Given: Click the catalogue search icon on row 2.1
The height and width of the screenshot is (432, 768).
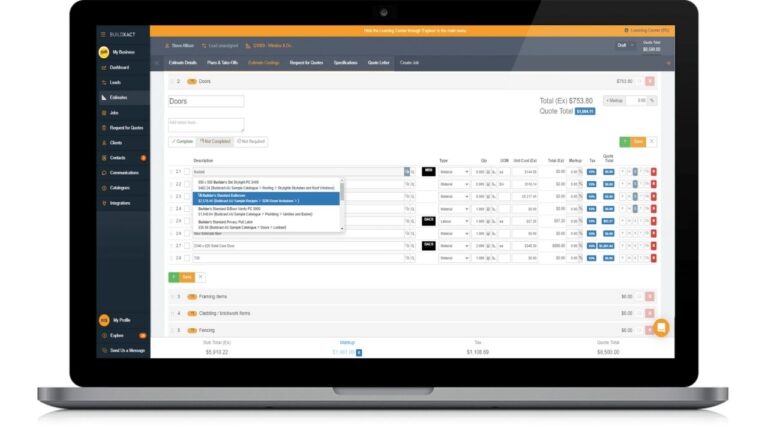Looking at the screenshot, I should 412,172.
